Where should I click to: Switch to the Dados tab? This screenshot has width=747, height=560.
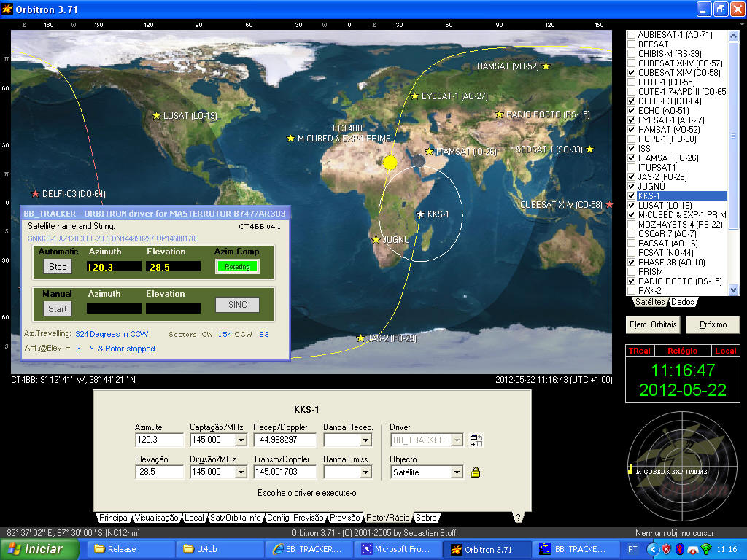(683, 302)
